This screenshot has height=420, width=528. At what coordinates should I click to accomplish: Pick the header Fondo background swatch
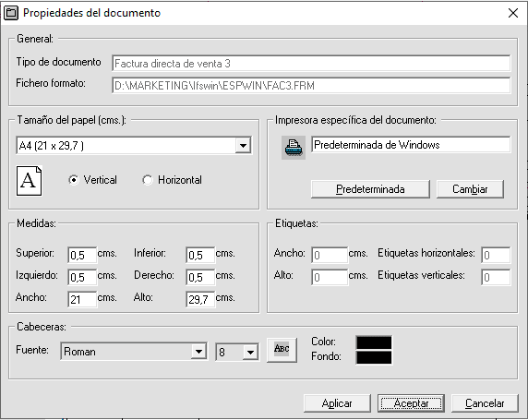click(374, 357)
